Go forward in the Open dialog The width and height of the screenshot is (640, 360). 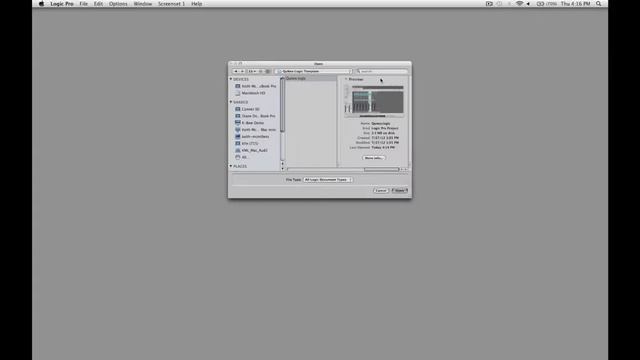(x=242, y=71)
